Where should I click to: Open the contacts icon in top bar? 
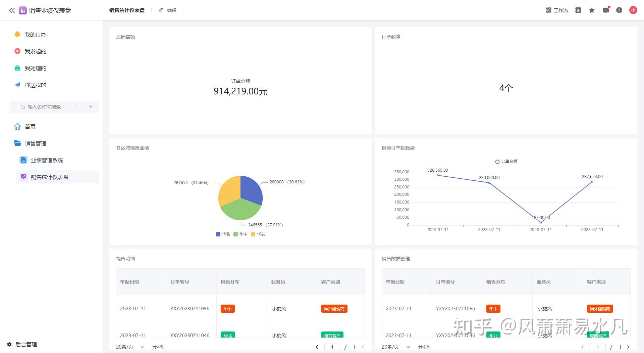tap(578, 10)
